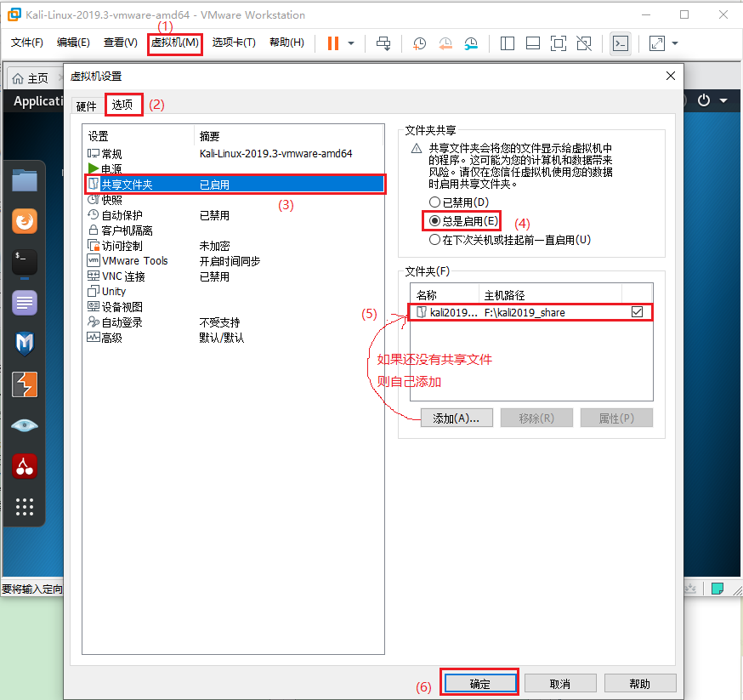Viewport: 743px width, 700px height.
Task: Switch to the 硬件 tab
Action: 85,106
